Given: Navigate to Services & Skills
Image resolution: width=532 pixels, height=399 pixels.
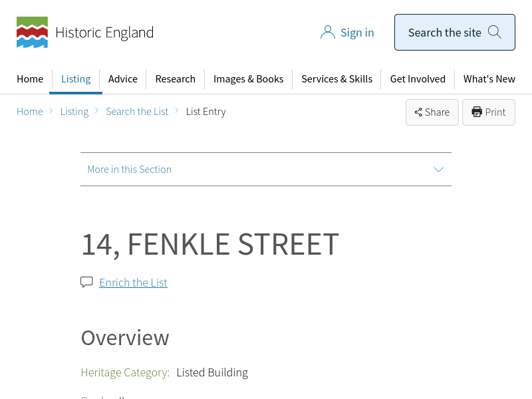Looking at the screenshot, I should [336, 79].
